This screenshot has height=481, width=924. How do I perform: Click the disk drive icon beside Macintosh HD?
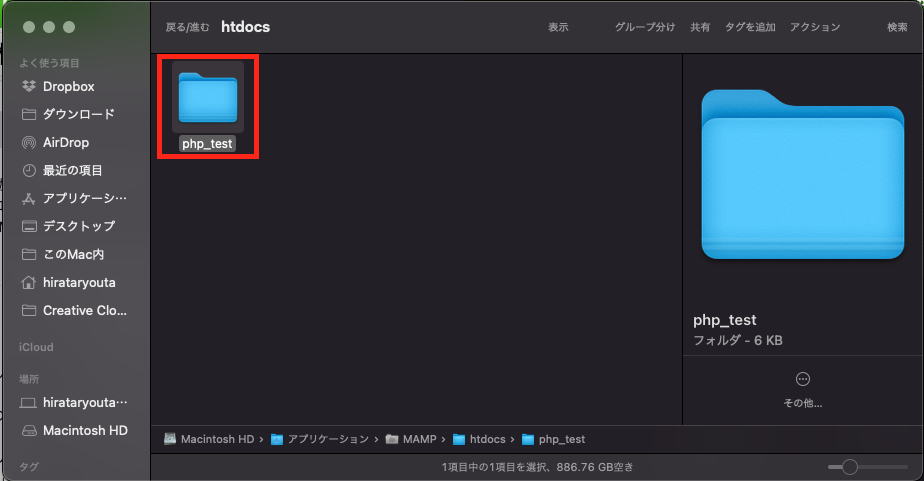pyautogui.click(x=28, y=431)
